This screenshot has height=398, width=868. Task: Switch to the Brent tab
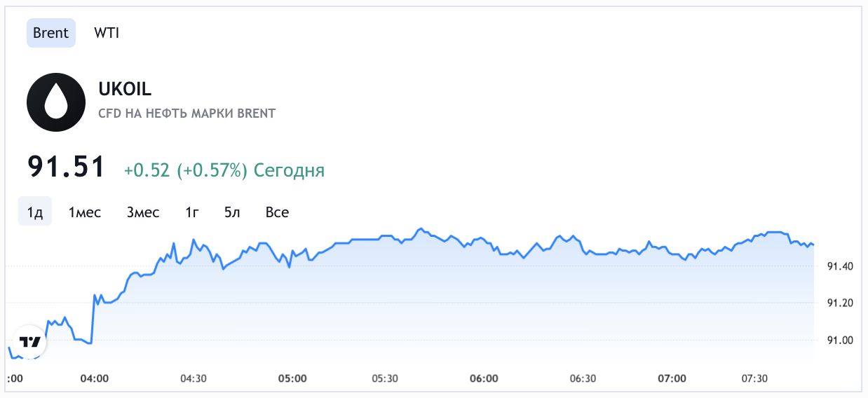[51, 33]
